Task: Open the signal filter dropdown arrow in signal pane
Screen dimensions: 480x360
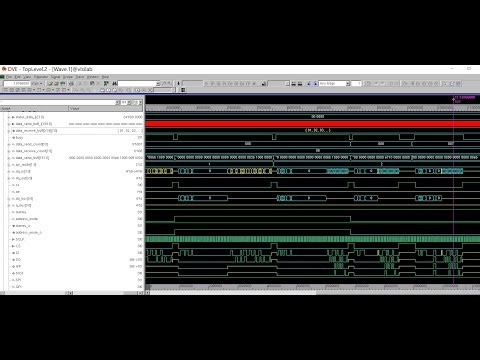Action: pyautogui.click(x=117, y=102)
